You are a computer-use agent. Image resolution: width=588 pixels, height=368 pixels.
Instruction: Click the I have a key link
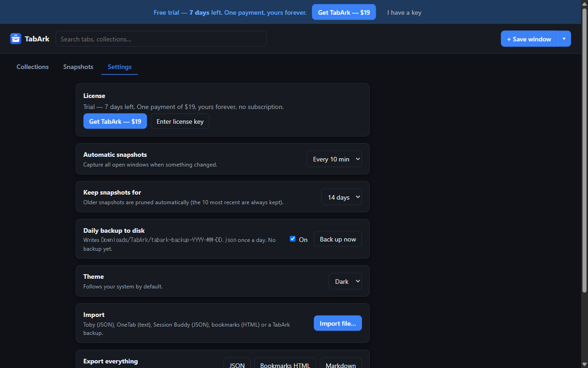pyautogui.click(x=404, y=12)
